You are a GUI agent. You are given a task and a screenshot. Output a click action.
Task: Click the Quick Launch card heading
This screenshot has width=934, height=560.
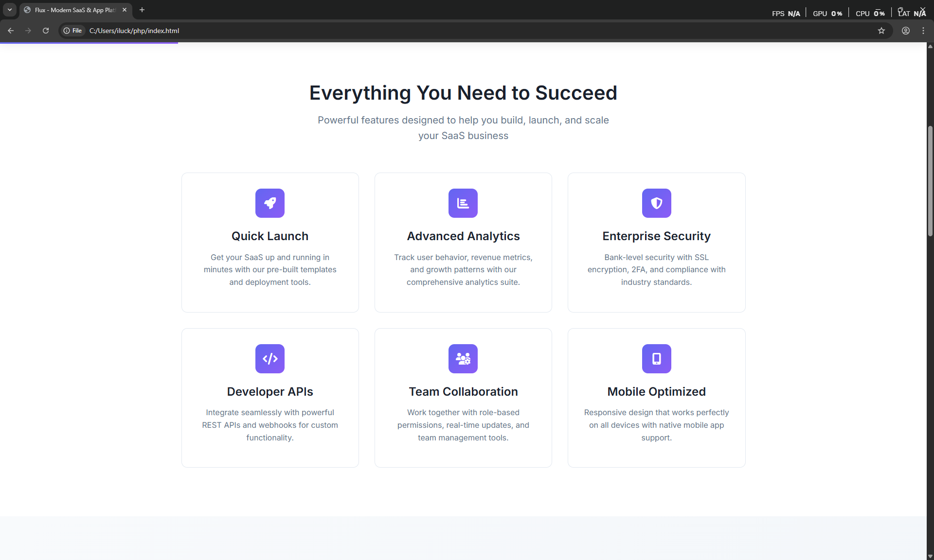270,236
